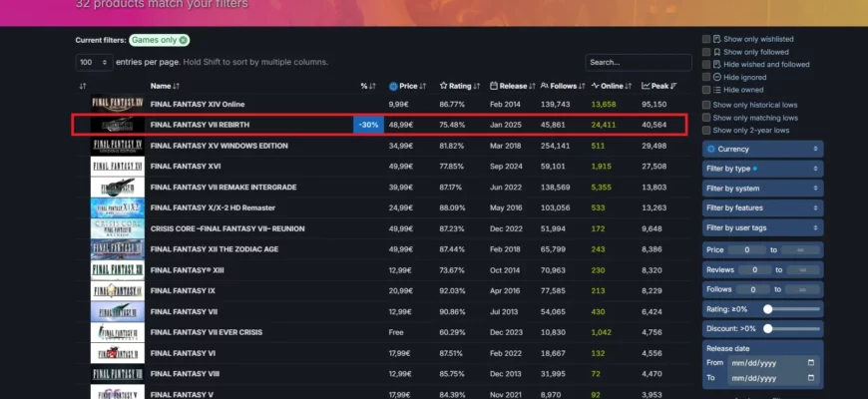Open the Currency dropdown
Image resolution: width=868 pixels, height=399 pixels.
click(x=762, y=149)
